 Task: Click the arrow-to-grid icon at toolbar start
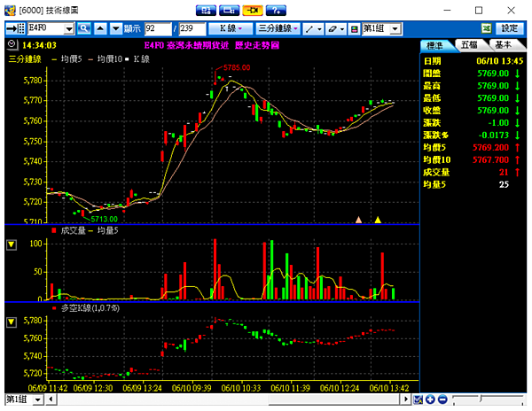(16, 29)
